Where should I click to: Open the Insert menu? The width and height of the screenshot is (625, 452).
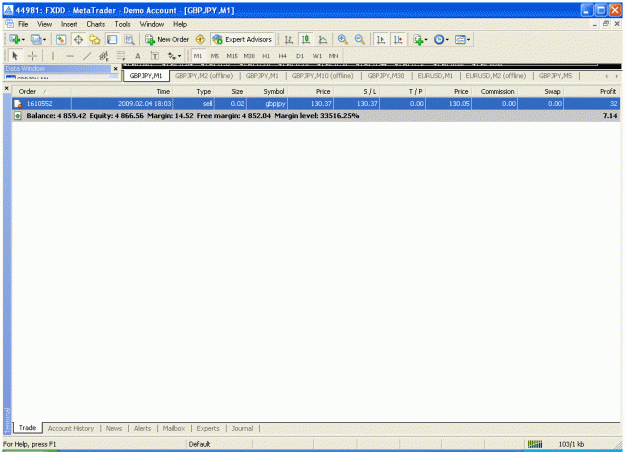click(x=69, y=24)
